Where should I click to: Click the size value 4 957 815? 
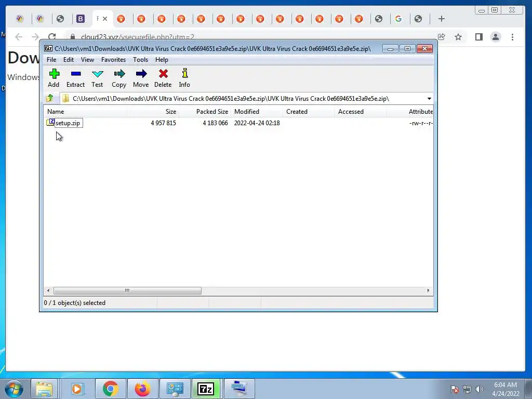pos(164,123)
